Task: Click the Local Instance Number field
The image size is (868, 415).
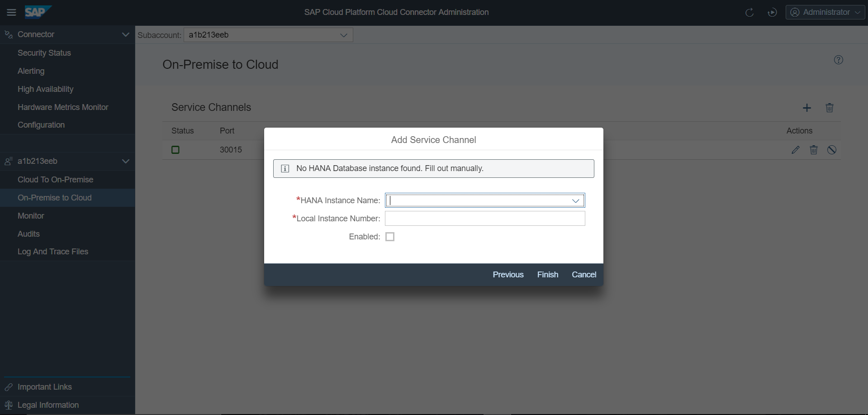Action: (x=485, y=219)
